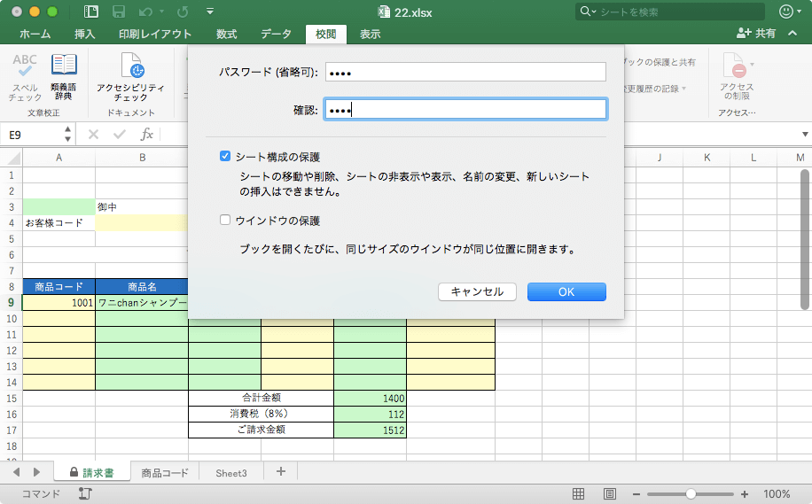Open the undo history dropdown arrow
Viewport: 812px width, 504px height.
pos(161,12)
